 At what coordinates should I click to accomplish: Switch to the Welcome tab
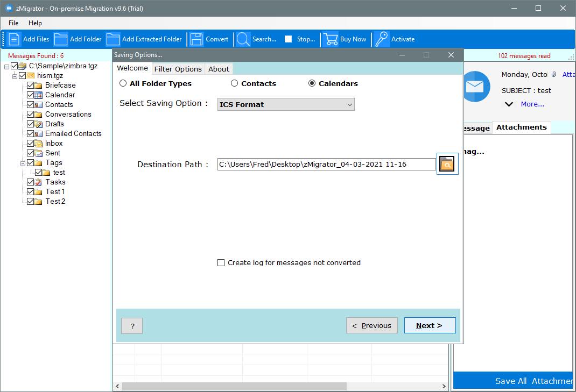click(132, 68)
